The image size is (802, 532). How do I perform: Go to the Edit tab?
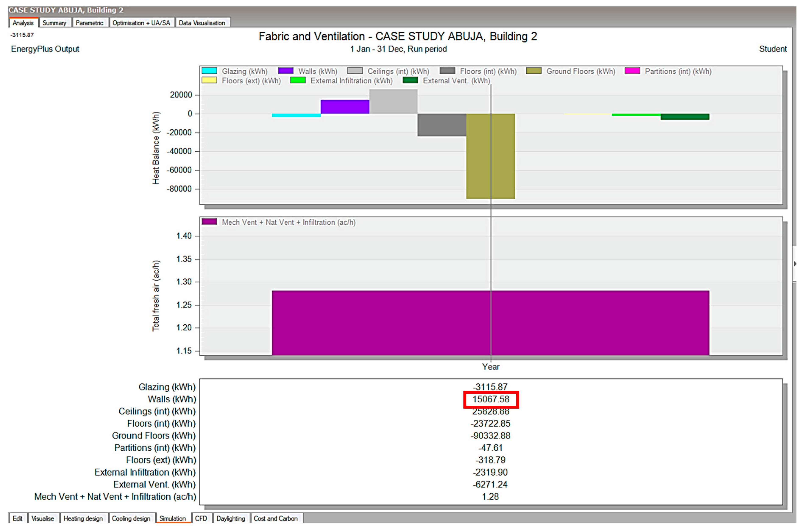[x=17, y=518]
